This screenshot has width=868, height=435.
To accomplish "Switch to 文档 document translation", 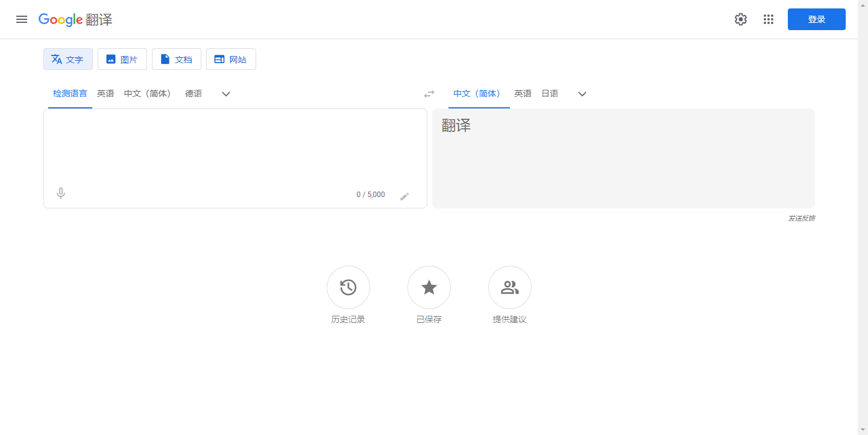I will point(177,59).
